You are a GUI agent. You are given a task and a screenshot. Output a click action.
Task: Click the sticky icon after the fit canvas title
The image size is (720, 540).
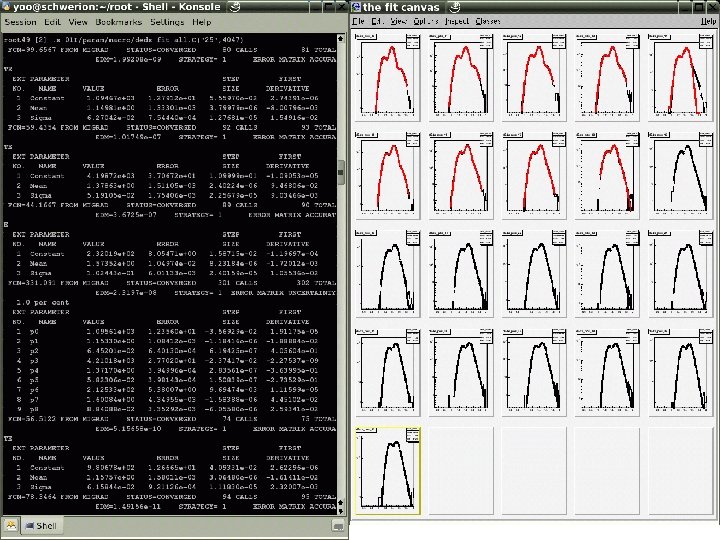(x=455, y=6)
